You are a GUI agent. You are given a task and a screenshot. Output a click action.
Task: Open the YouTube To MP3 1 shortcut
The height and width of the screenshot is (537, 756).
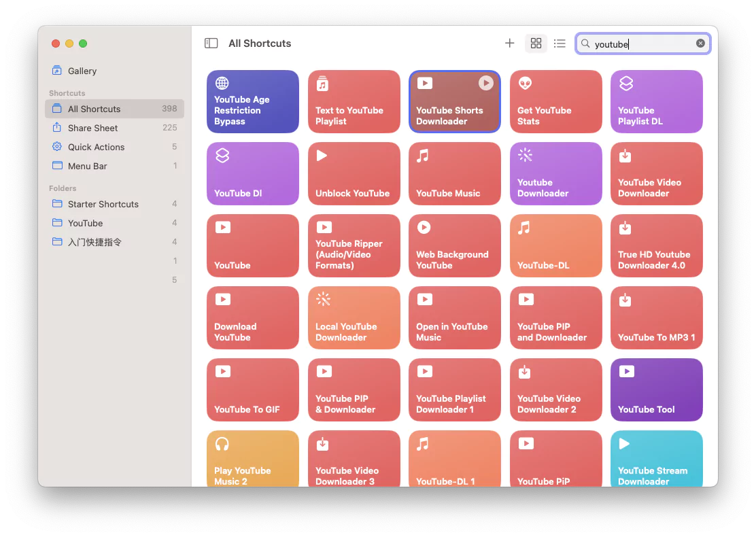[x=656, y=317]
